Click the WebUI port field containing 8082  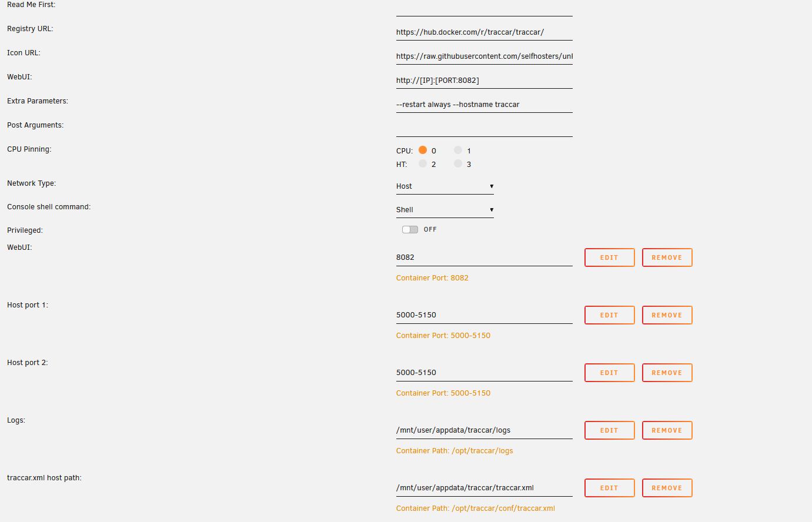484,257
